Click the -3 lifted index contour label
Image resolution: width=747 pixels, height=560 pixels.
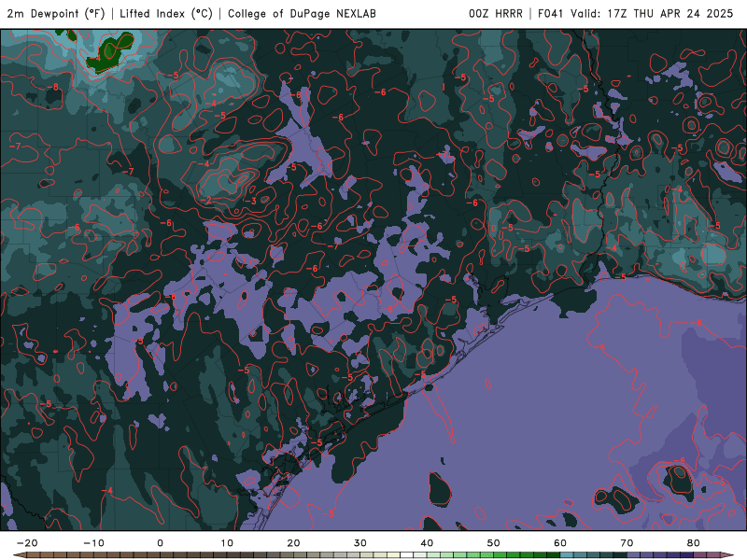251,201
